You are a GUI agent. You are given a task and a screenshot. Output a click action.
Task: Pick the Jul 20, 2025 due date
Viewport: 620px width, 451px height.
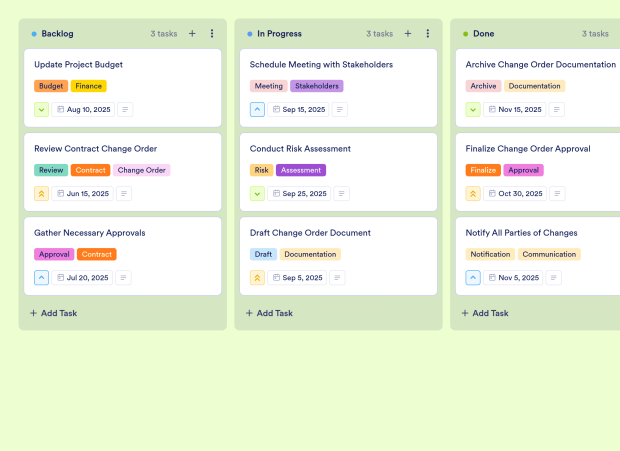click(x=82, y=278)
